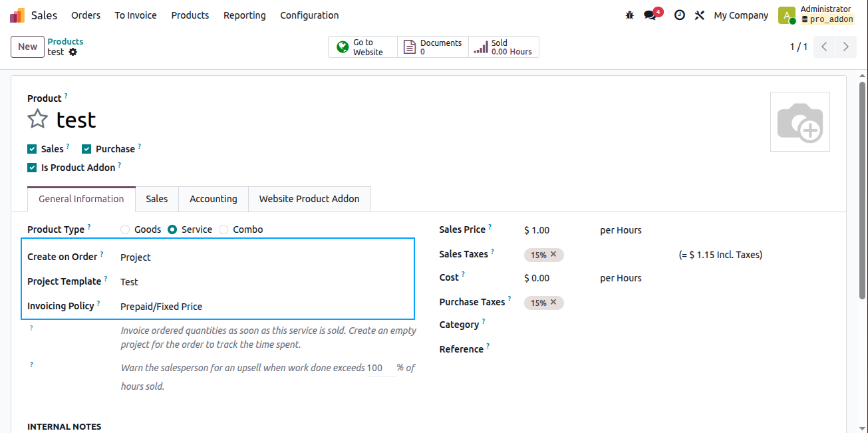868x433 pixels.
Task: Toggle Is Product Addon checkbox
Action: tap(32, 168)
